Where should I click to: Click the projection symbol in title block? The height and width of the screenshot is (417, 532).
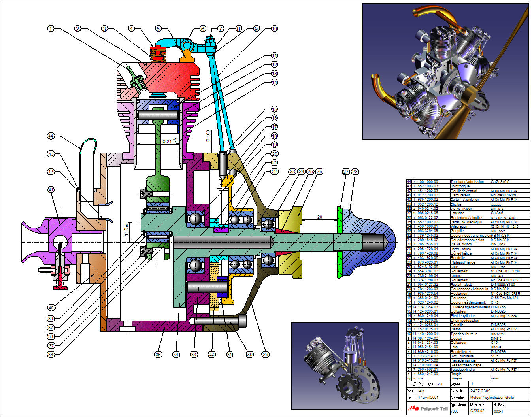pos(417,384)
